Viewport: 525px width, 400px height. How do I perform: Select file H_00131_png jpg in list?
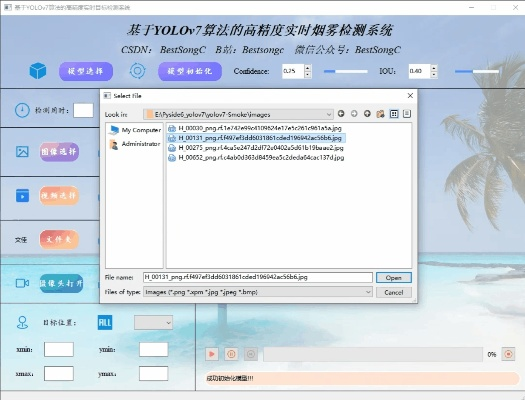coord(256,138)
